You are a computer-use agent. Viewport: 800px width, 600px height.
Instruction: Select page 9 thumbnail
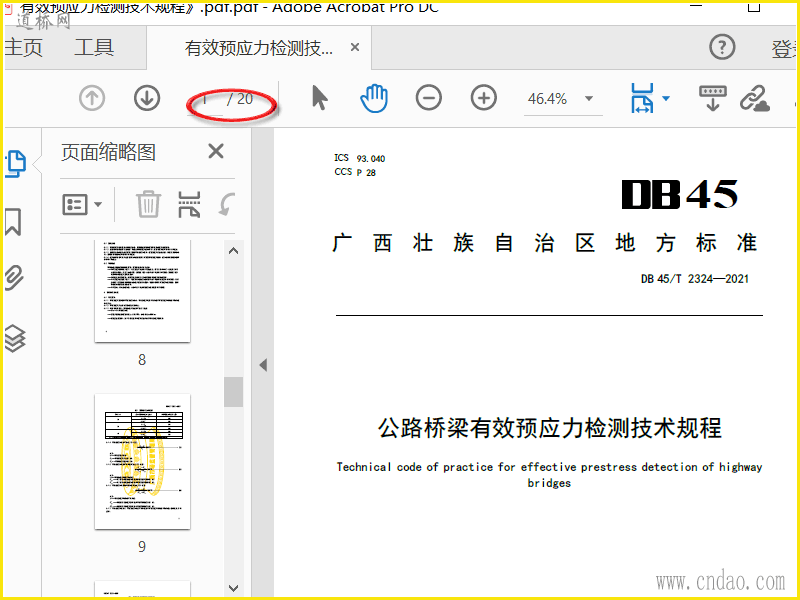pyautogui.click(x=142, y=461)
